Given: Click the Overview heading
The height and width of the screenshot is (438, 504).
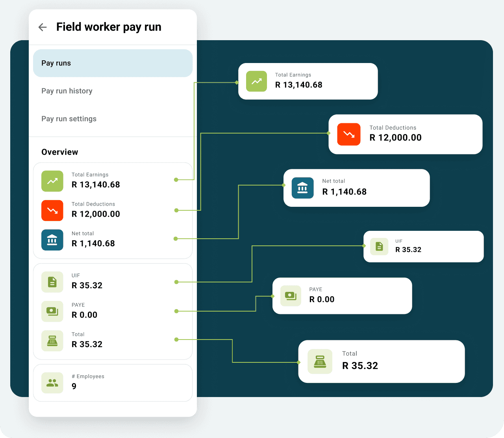Looking at the screenshot, I should 59,152.
